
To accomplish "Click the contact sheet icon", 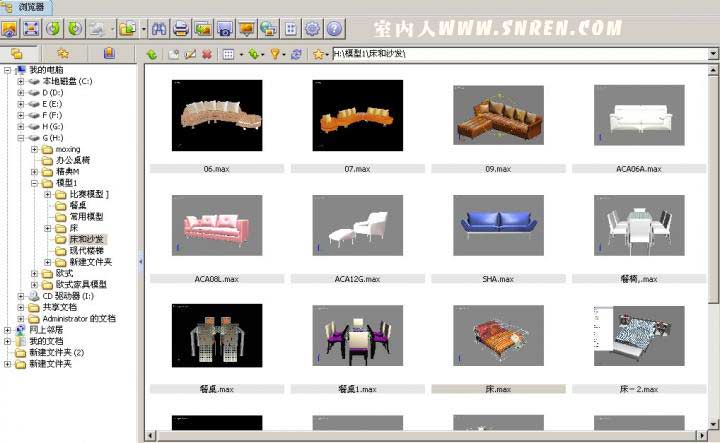I will coord(291,29).
